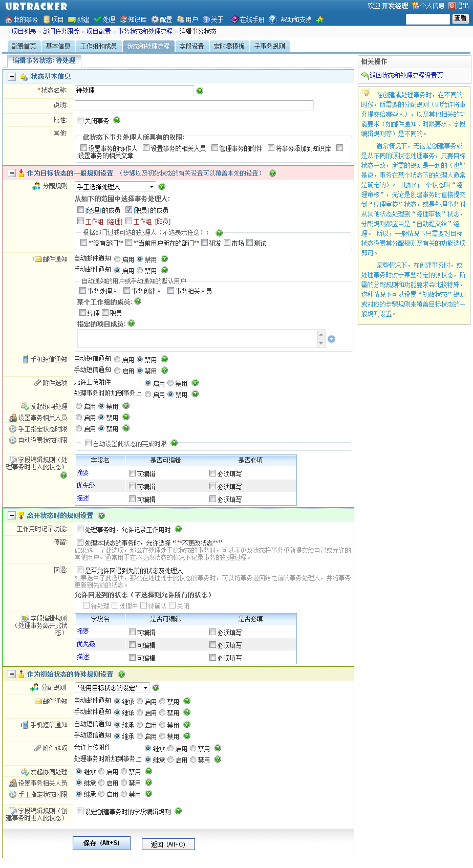This screenshot has width=473, height=868.
Task: Open 项目列表 breadcrumb link
Action: coord(24,32)
